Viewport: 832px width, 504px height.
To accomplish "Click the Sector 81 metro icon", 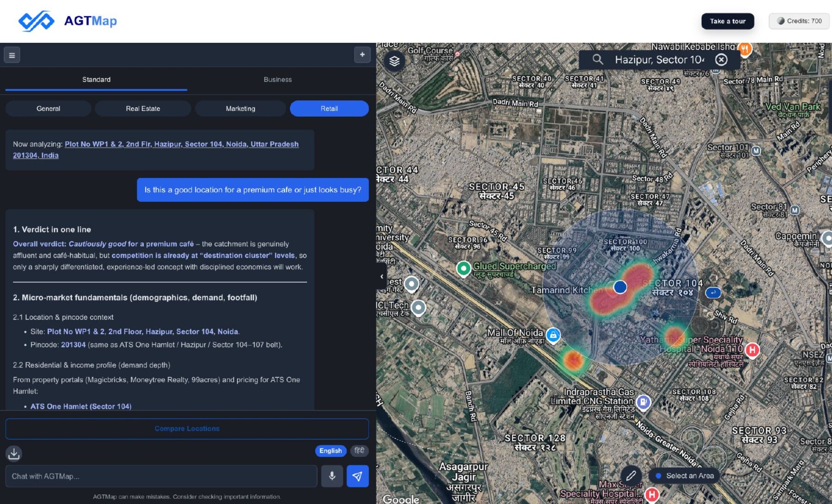I will [795, 210].
